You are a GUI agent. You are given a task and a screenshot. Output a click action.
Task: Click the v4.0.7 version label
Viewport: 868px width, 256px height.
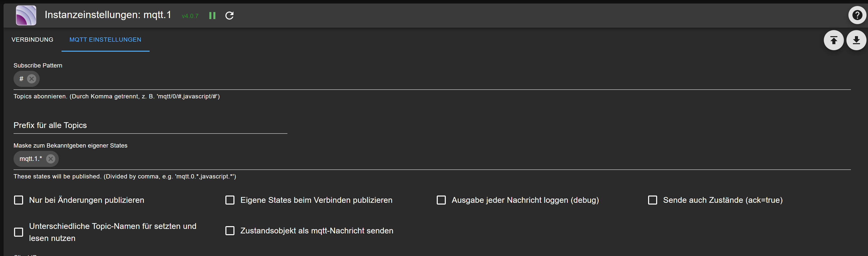[x=190, y=16]
